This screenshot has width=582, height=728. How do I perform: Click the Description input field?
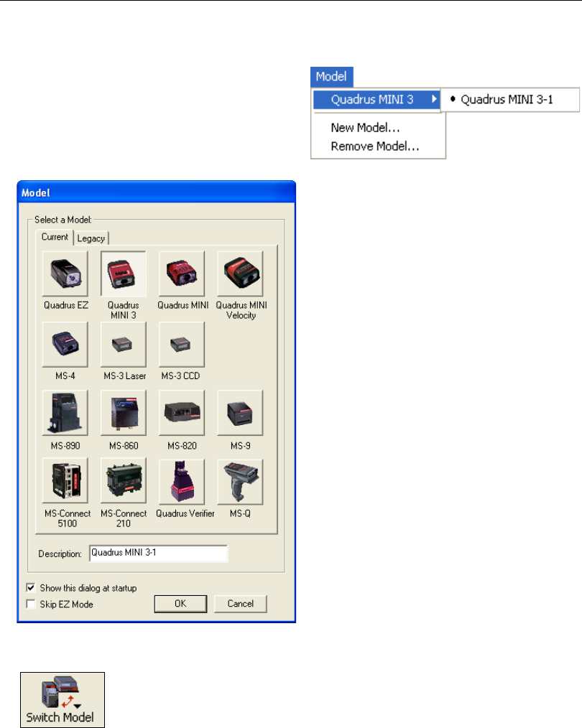(158, 553)
